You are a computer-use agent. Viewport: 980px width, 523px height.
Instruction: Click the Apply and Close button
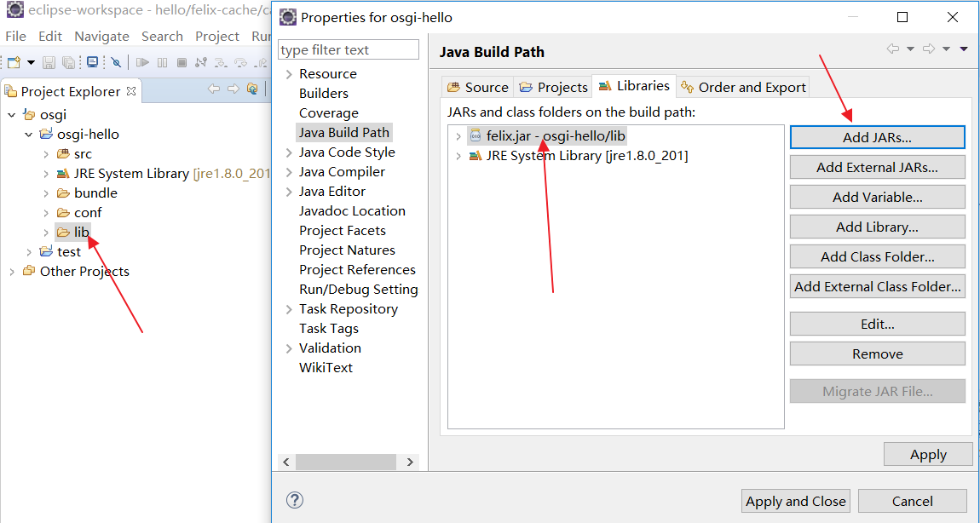tap(796, 501)
